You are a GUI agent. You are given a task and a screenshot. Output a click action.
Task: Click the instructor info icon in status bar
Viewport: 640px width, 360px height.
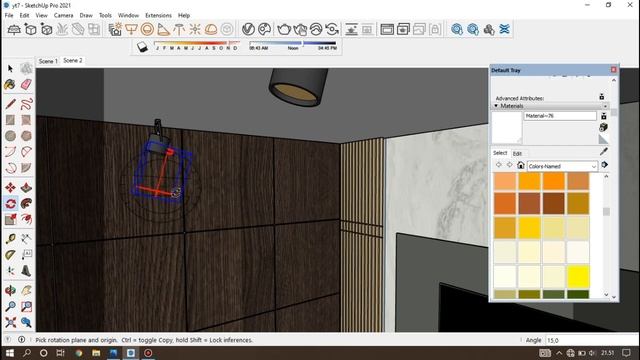click(22, 340)
